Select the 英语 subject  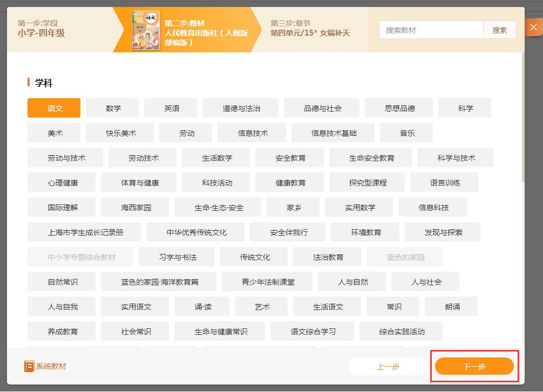(x=170, y=108)
